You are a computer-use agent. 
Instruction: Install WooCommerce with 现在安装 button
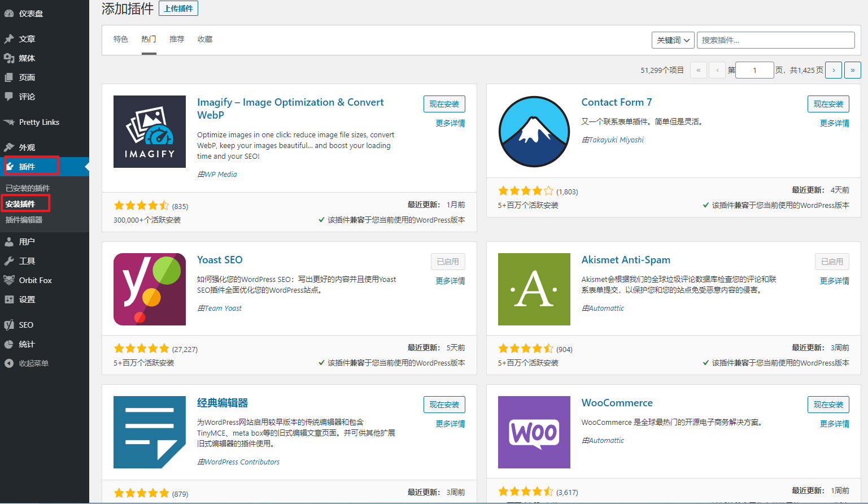click(x=828, y=405)
